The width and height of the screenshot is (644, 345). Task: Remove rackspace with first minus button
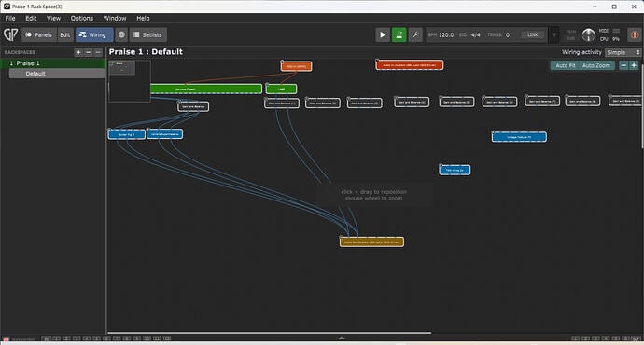[x=88, y=52]
